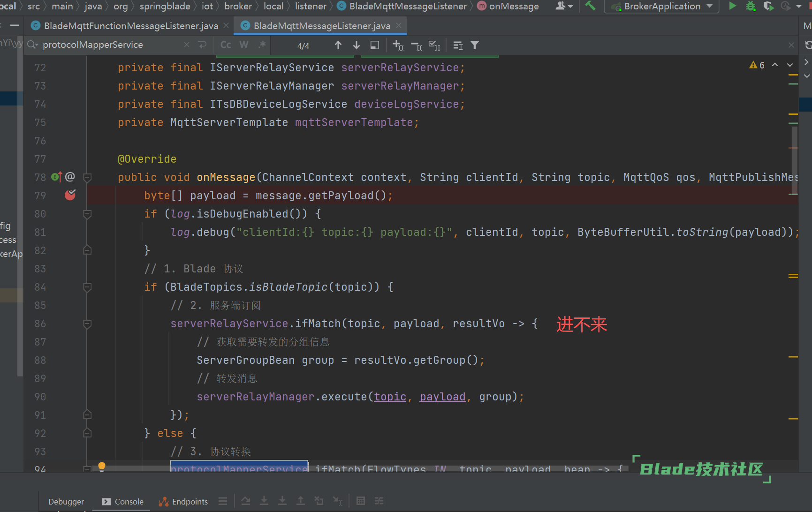The width and height of the screenshot is (812, 512).
Task: Insert new line in search field
Action: [202, 45]
